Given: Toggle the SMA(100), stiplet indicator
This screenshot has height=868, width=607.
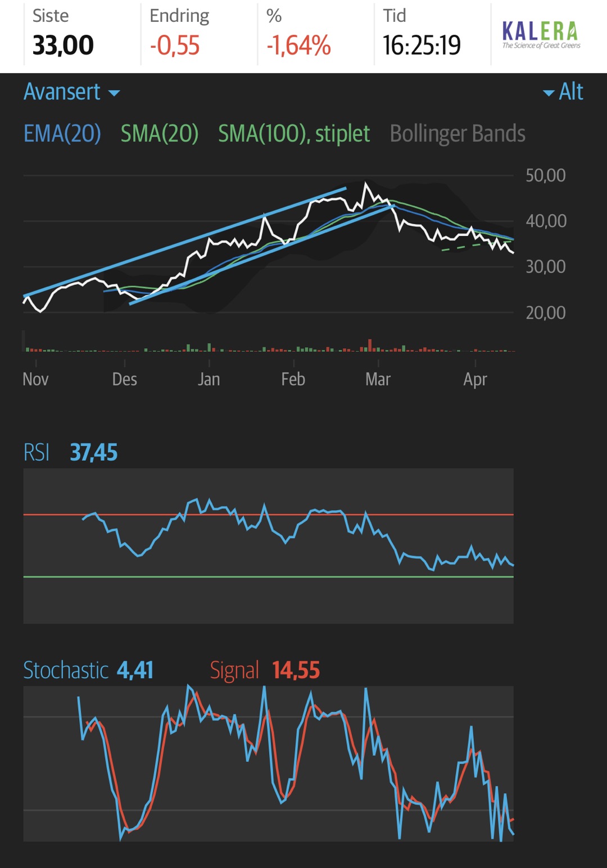Looking at the screenshot, I should [294, 134].
